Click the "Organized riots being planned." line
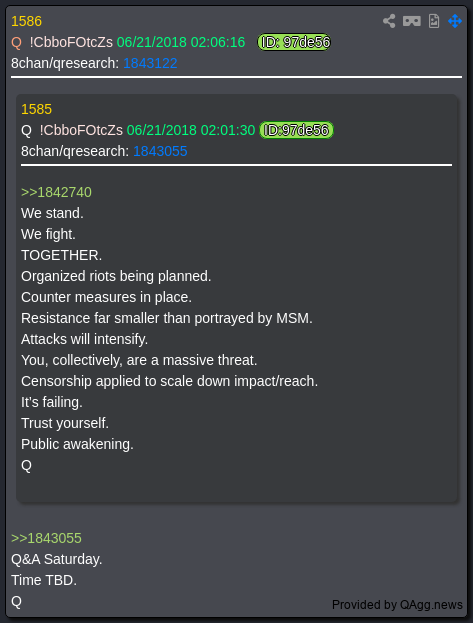Screen dimensions: 473x623 coord(116,276)
